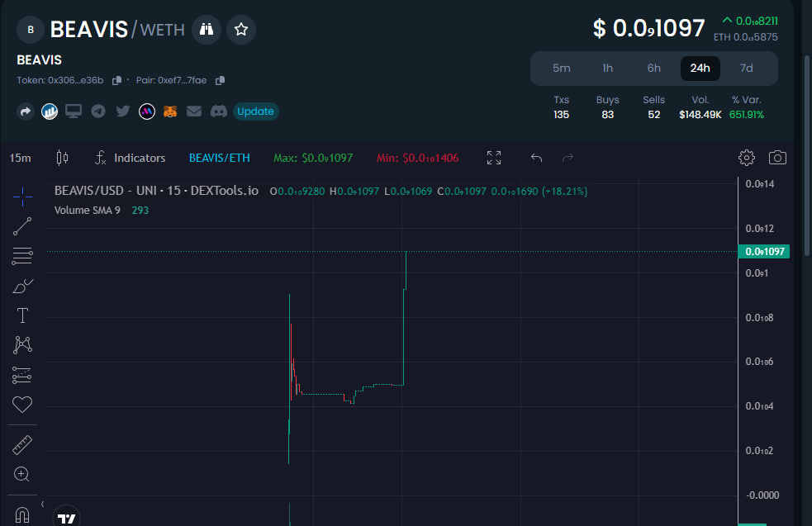
Task: Select the forecasting and measurement tool
Action: pyautogui.click(x=22, y=375)
